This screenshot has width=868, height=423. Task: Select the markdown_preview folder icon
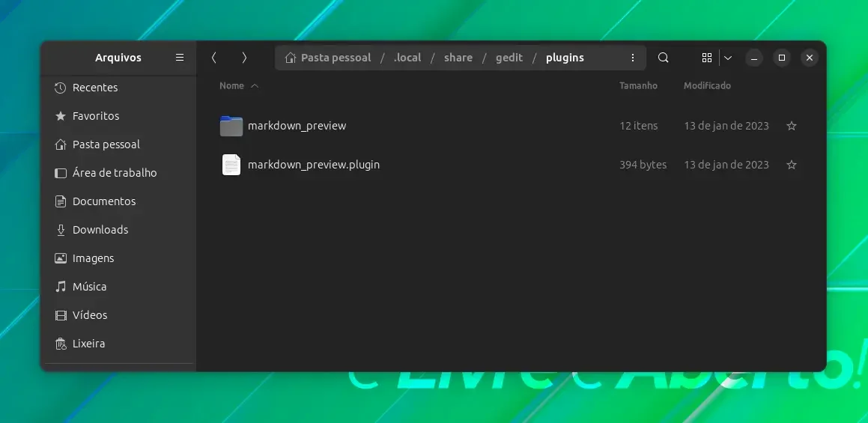pos(231,126)
